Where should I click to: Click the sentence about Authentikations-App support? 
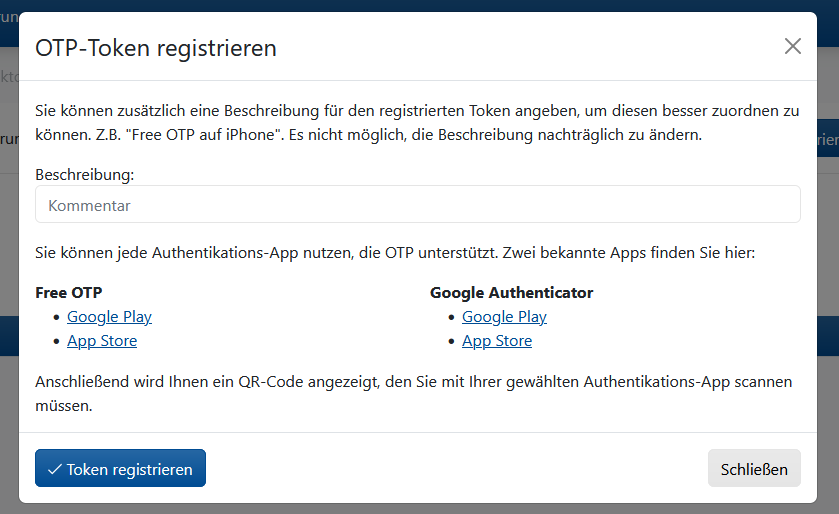pos(395,253)
